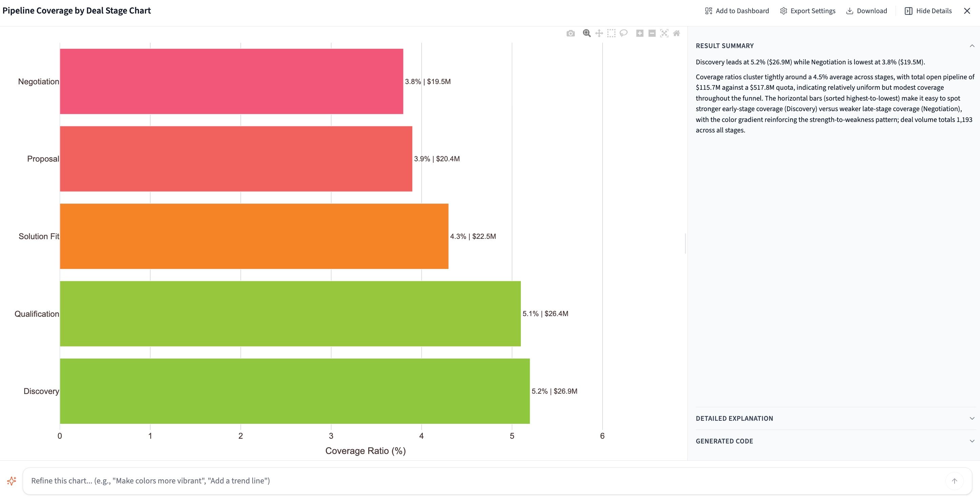This screenshot has width=980, height=498.
Task: Click the Zoom In plus icon
Action: [640, 34]
